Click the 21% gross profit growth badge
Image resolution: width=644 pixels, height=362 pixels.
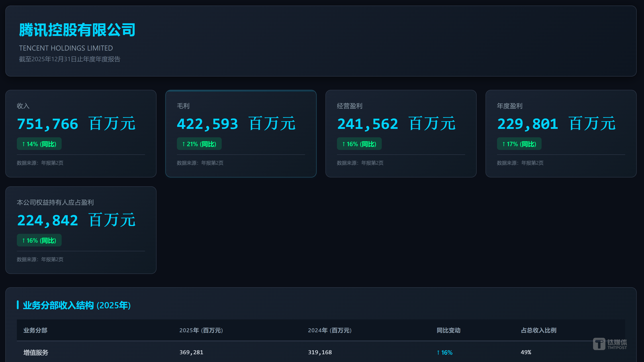click(199, 144)
